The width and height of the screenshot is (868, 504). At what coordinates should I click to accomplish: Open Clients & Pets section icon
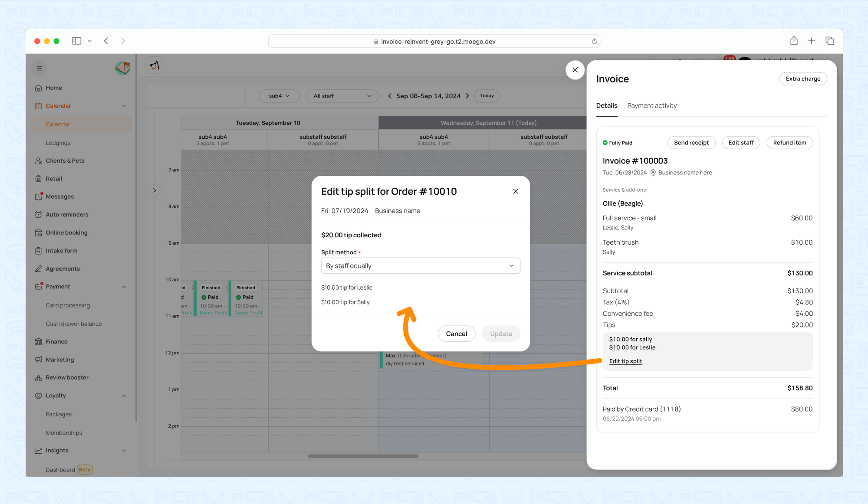(x=38, y=161)
